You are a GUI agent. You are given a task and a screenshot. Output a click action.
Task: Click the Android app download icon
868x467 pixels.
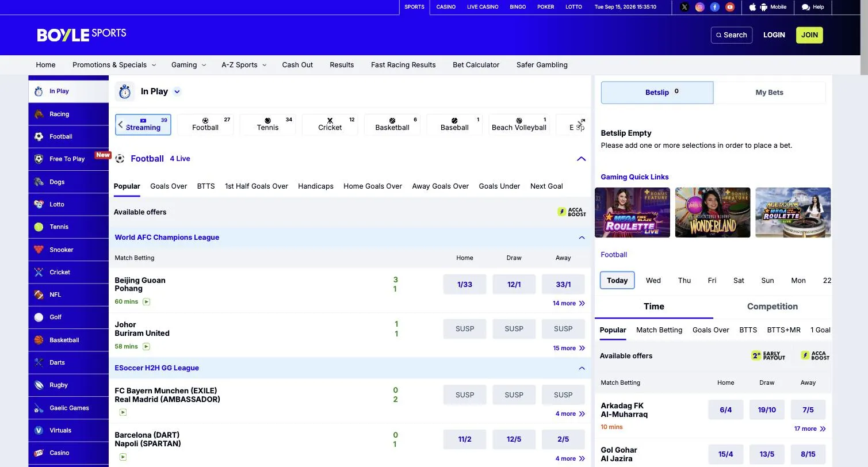(764, 7)
